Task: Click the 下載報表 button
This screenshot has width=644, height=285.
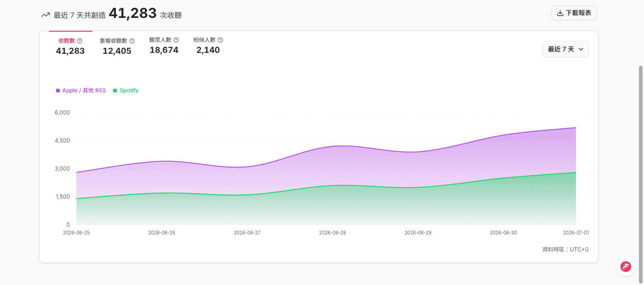Action: pos(574,13)
